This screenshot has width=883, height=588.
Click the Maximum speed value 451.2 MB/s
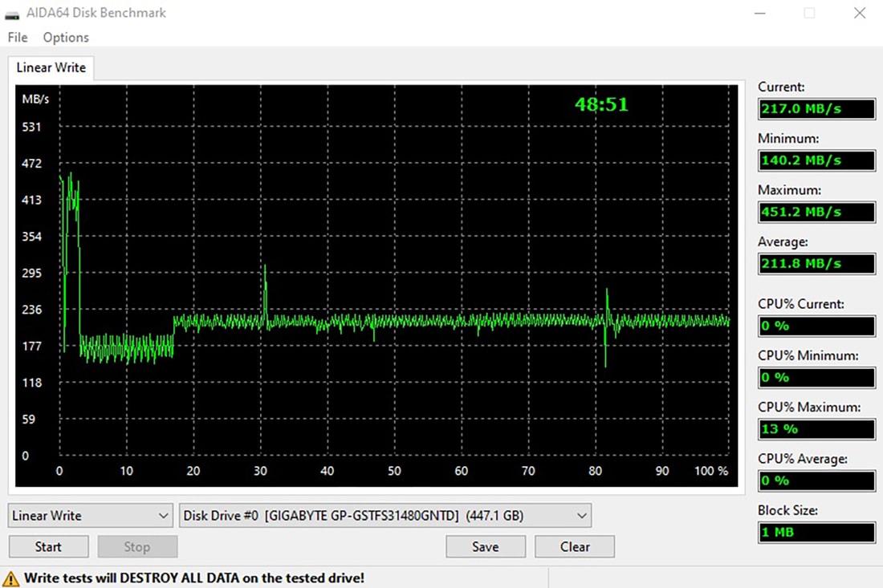(x=816, y=212)
